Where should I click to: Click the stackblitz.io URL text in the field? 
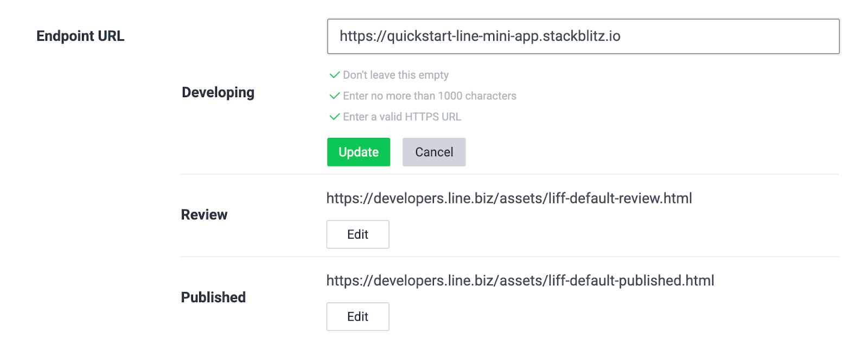[x=480, y=36]
